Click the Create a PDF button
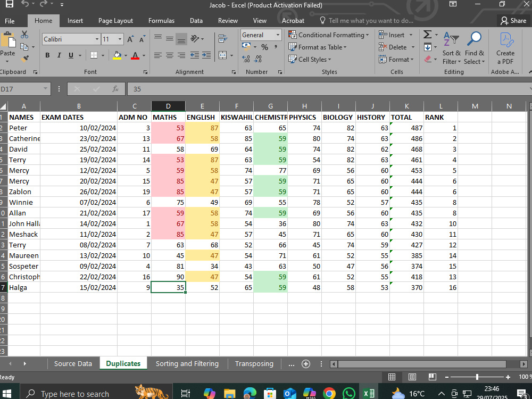Image resolution: width=532 pixels, height=399 pixels. point(505,48)
